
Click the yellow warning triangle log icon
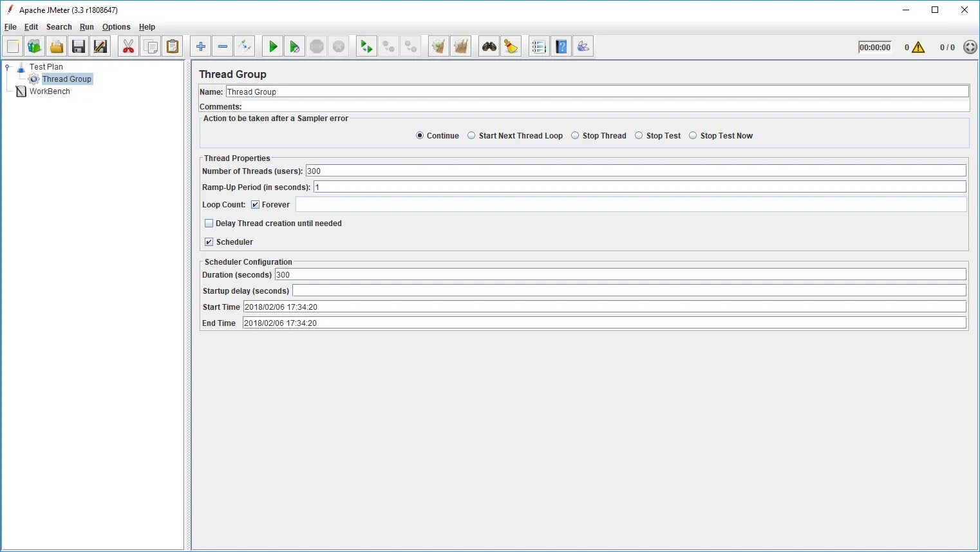point(918,47)
